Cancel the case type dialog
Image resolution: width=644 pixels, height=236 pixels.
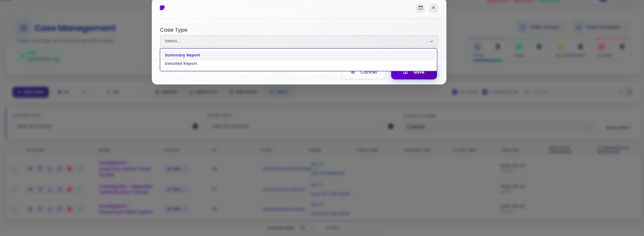coord(363,72)
